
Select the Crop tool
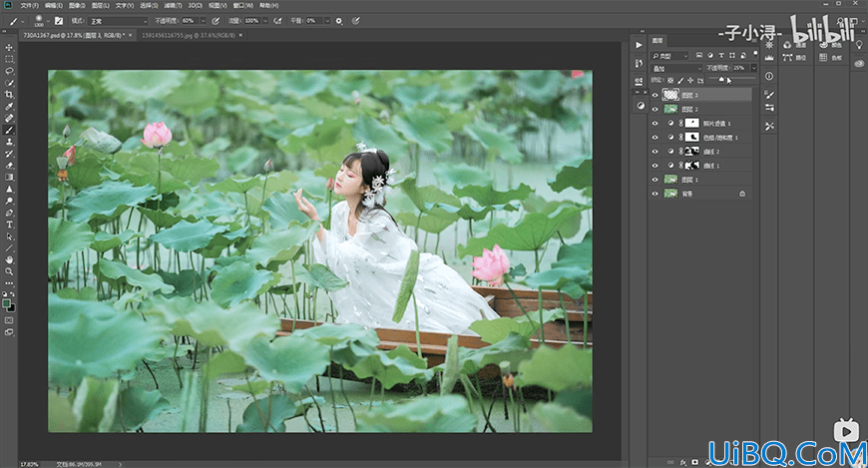9,95
